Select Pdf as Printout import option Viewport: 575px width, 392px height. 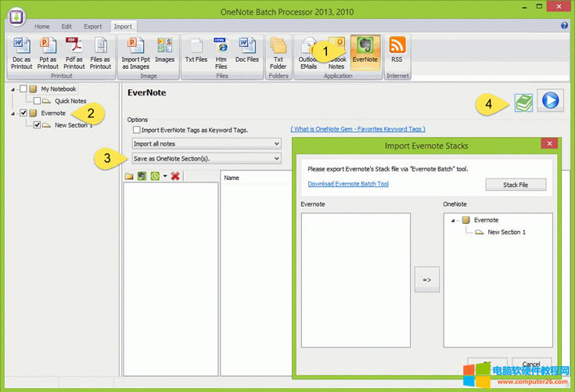click(x=74, y=53)
